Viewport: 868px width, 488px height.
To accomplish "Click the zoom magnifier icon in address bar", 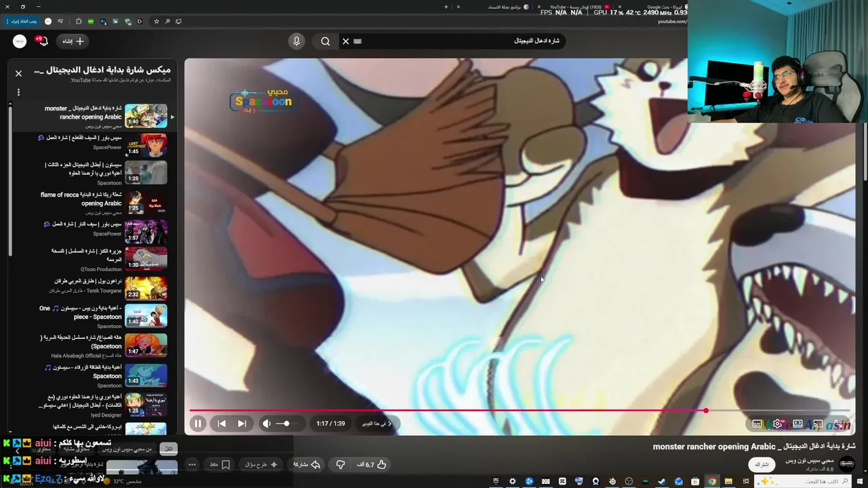I will (167, 21).
